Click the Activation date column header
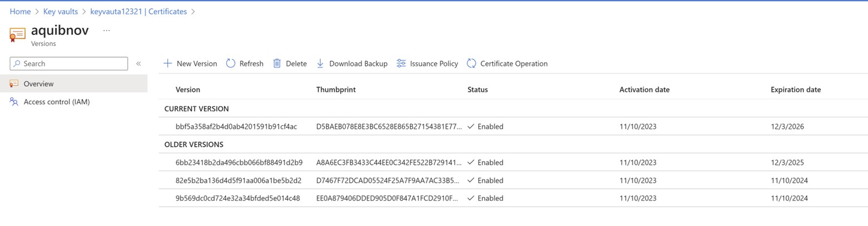868x226 pixels. click(x=644, y=89)
